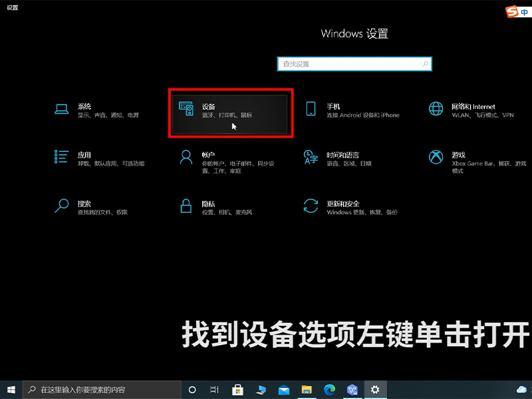The image size is (532, 399).
Task: Open the pinned app left of Mail
Action: [x=261, y=390]
